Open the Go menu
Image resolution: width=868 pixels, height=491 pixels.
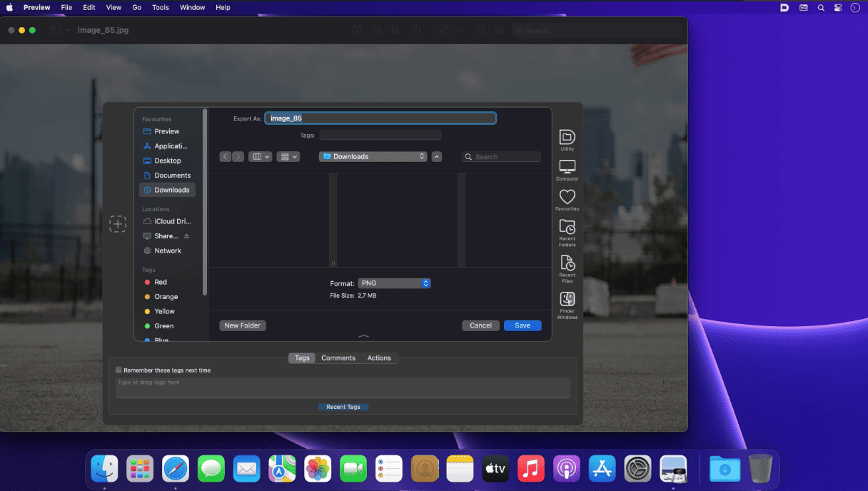(x=136, y=7)
